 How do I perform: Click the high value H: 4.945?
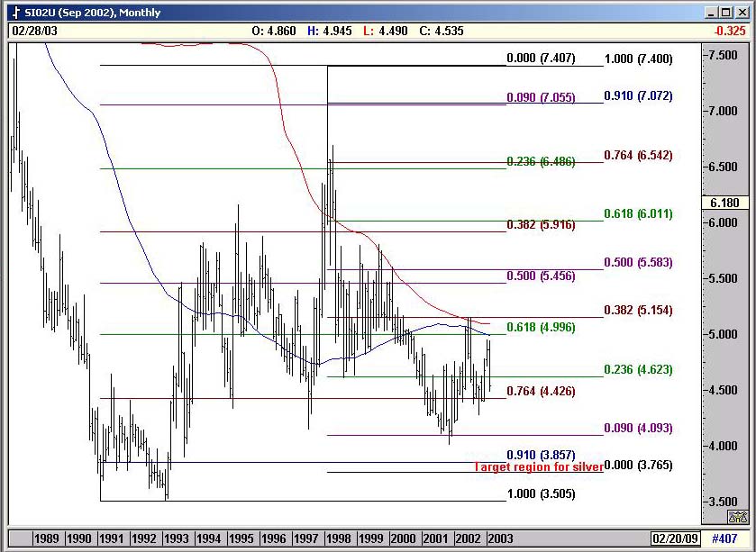(x=329, y=31)
